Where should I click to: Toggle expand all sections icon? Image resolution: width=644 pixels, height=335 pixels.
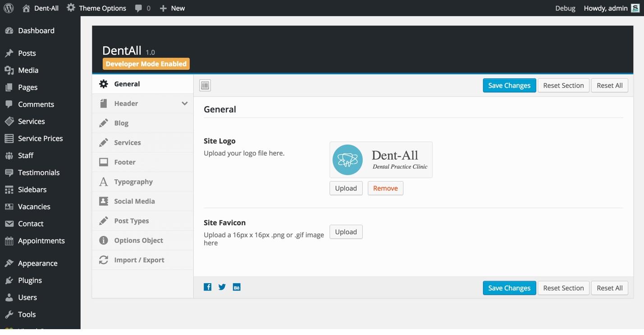(x=205, y=85)
